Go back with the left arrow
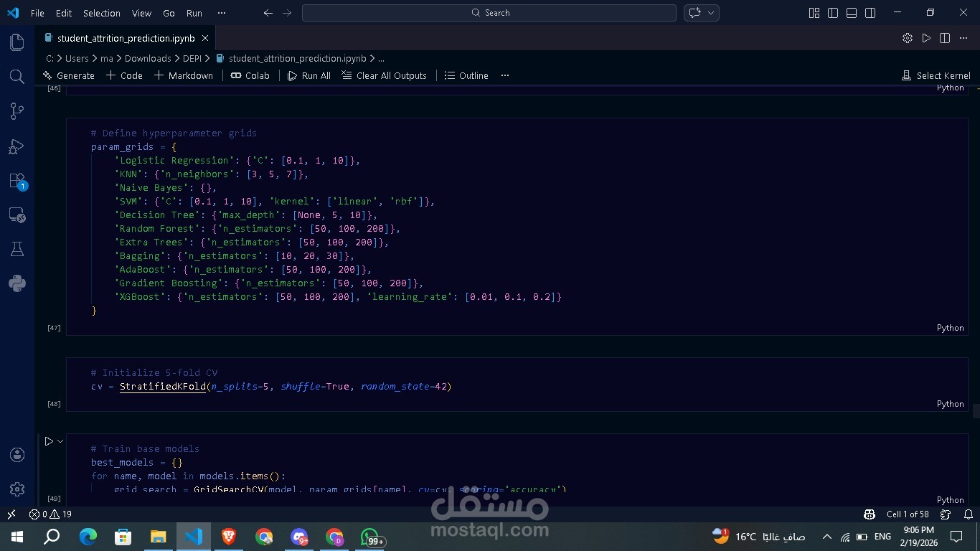The width and height of the screenshot is (980, 551). (268, 13)
